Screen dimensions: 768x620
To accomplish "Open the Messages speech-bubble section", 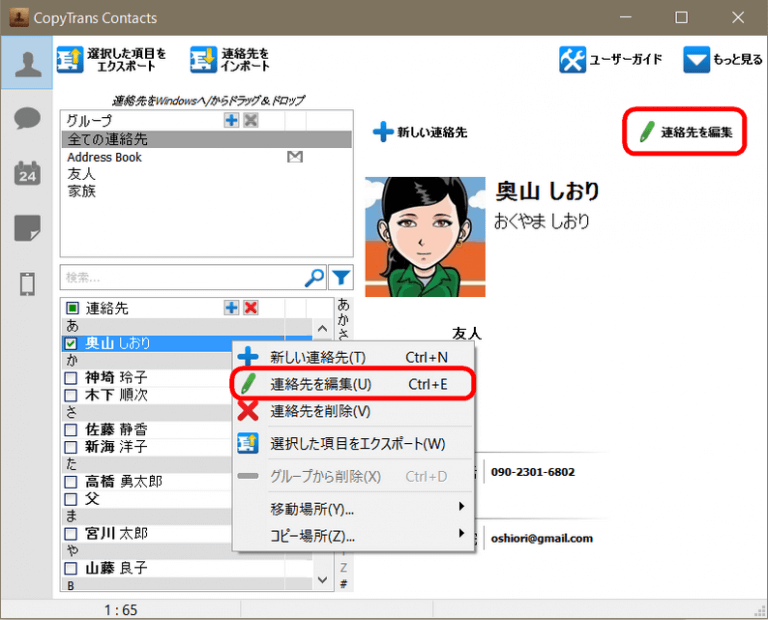I will 27,118.
